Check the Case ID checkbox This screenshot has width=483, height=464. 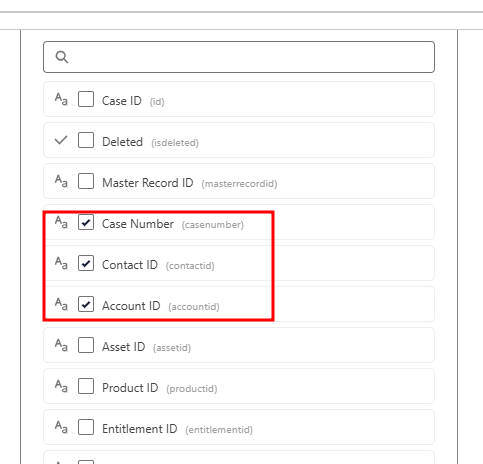click(86, 99)
